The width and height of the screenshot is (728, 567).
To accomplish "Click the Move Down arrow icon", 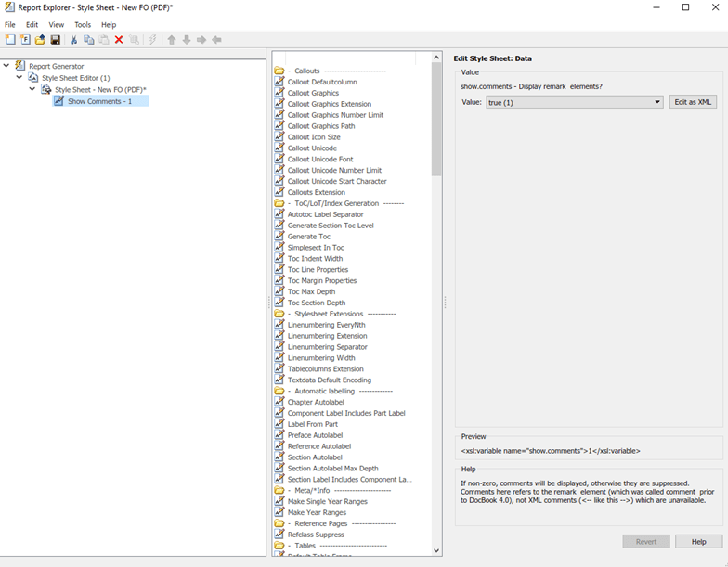I will [187, 40].
